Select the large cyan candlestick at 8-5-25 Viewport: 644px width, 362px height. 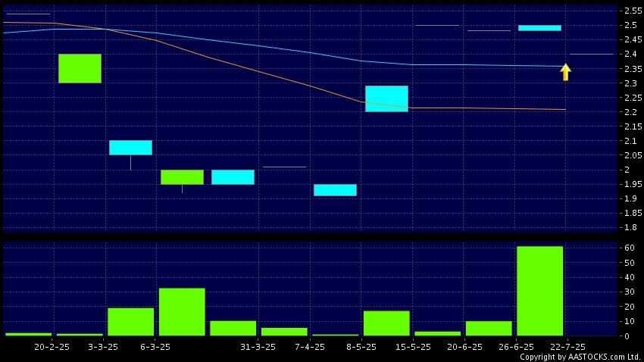pyautogui.click(x=386, y=99)
